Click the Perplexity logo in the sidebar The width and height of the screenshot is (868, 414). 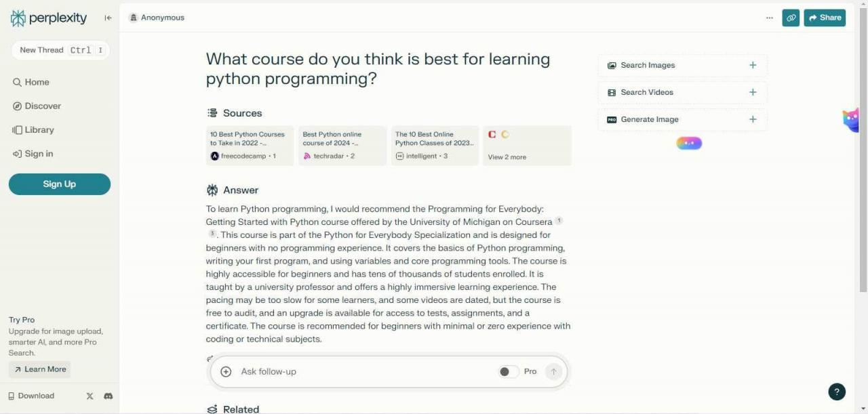[47, 18]
